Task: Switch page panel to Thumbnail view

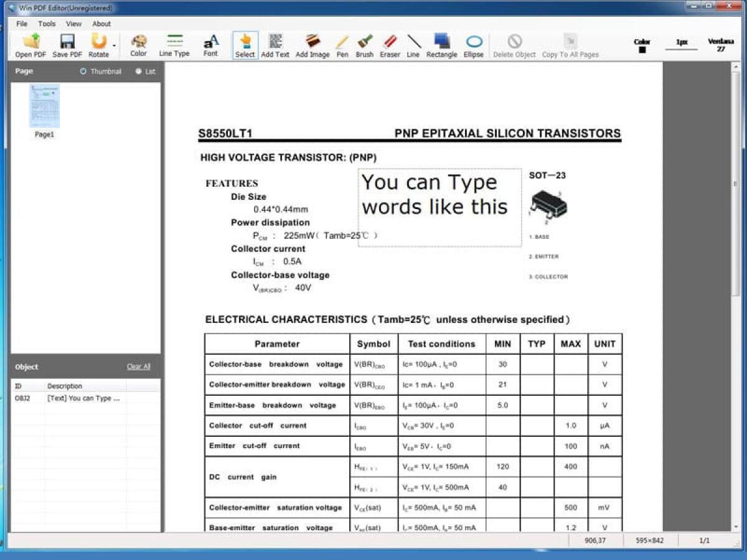Action: click(x=83, y=72)
